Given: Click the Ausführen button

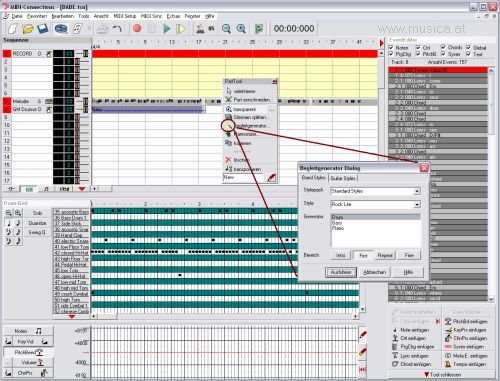Looking at the screenshot, I should (341, 272).
